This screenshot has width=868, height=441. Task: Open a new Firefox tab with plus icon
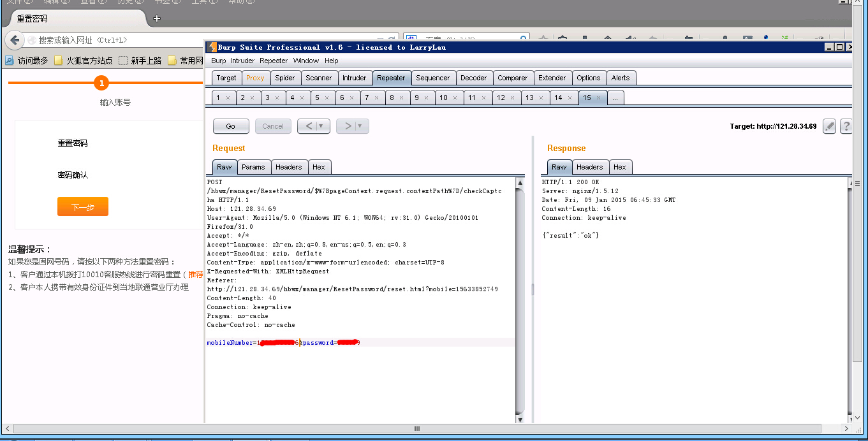157,18
